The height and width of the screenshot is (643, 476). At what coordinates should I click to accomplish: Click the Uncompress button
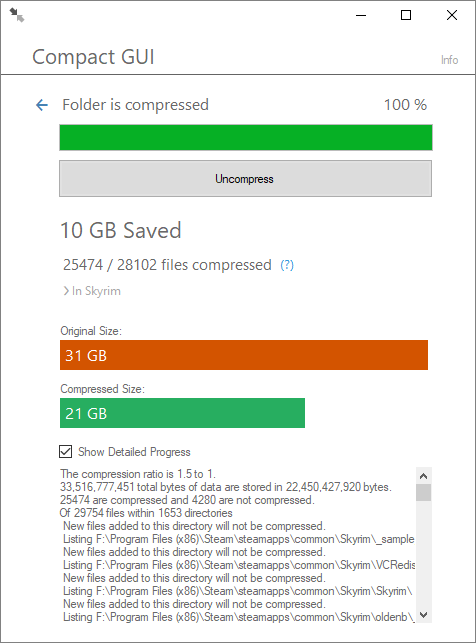pos(245,178)
